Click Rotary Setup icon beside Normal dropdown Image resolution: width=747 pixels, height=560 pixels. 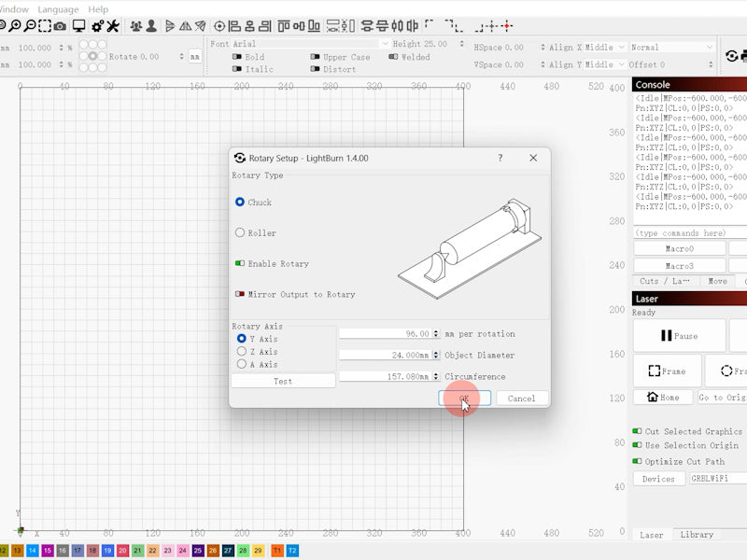pyautogui.click(x=732, y=56)
